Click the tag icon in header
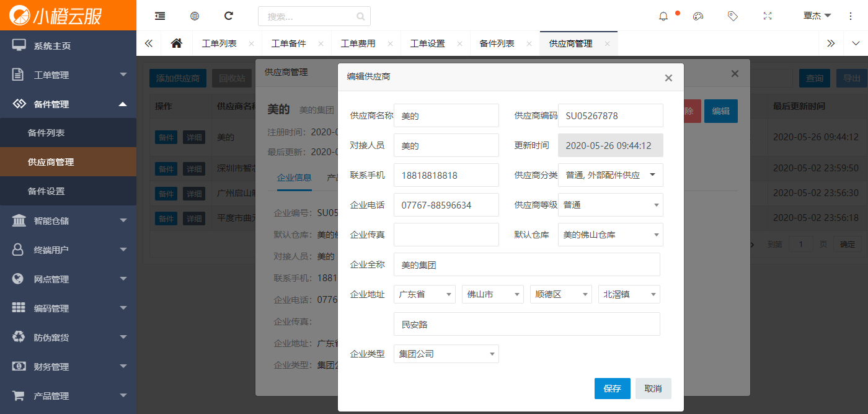This screenshot has width=868, height=414. pos(733,16)
